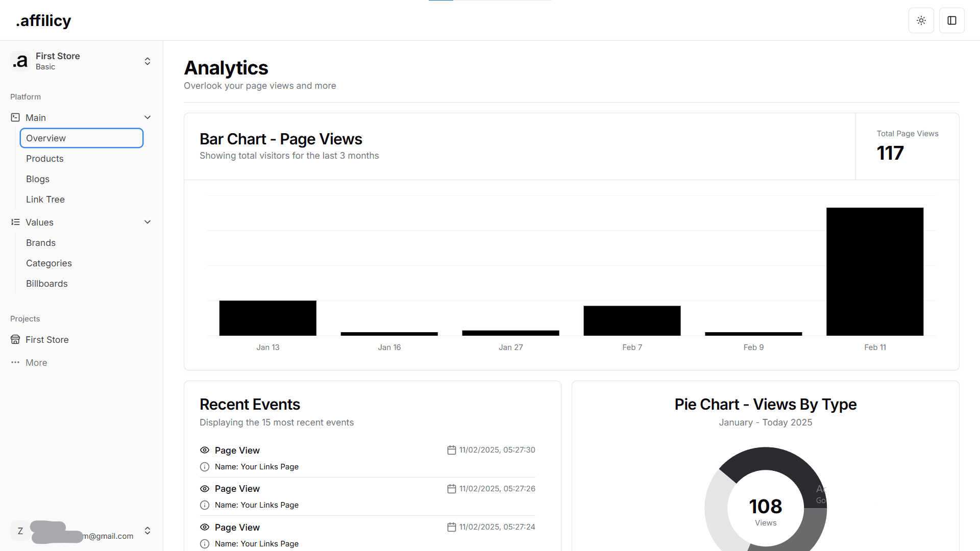Click the Main section terminal icon
The height and width of the screenshot is (551, 980).
[15, 117]
